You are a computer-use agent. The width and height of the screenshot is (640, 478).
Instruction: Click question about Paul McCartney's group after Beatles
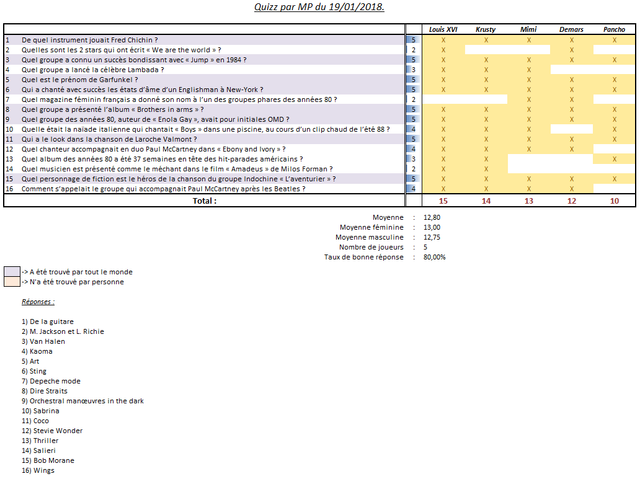(x=163, y=189)
